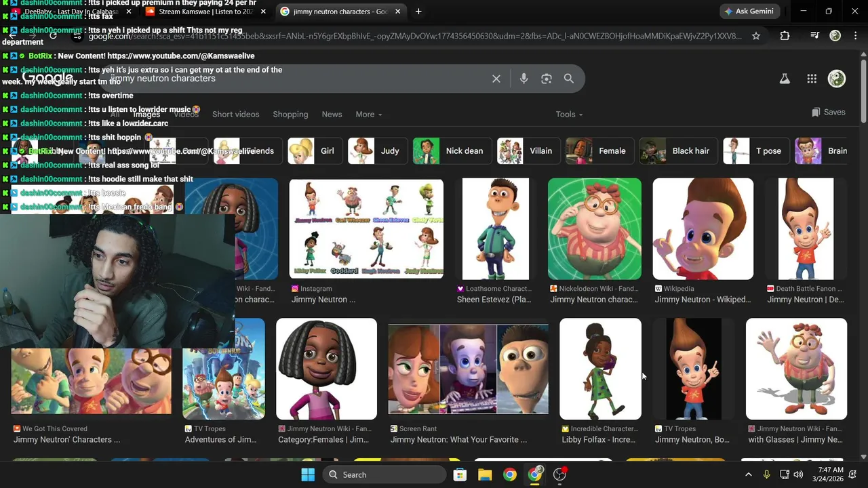The width and height of the screenshot is (868, 488).
Task: Switch to the DeeBaby browser tab
Action: point(71,12)
